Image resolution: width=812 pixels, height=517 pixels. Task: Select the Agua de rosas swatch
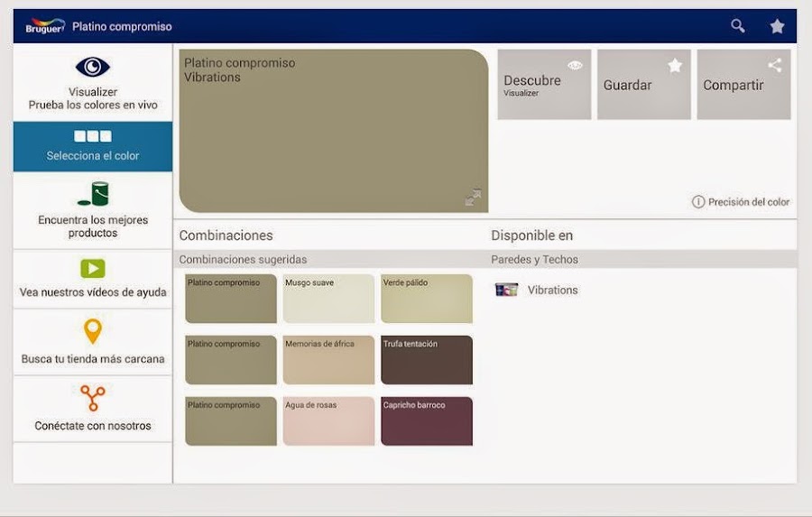pos(328,421)
